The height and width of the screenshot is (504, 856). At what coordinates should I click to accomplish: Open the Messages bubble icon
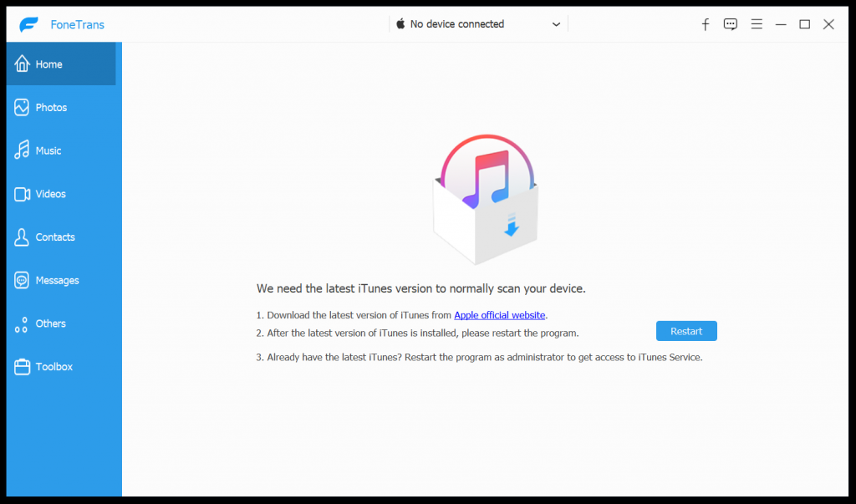22,280
